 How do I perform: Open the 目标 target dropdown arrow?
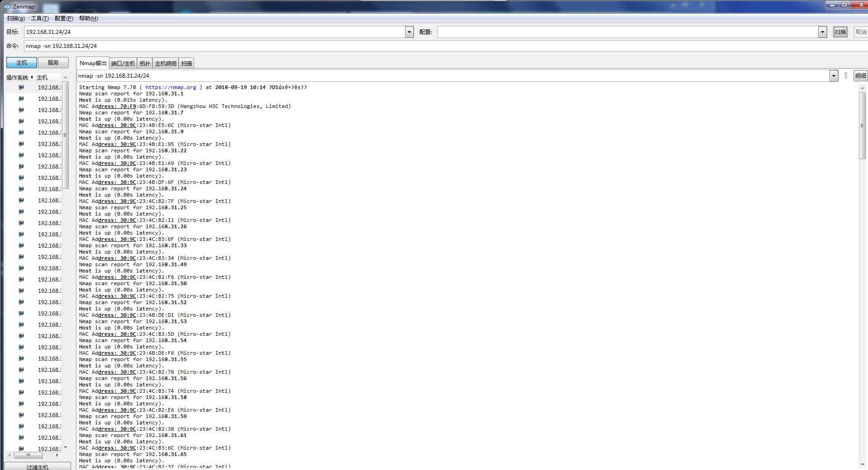coord(409,32)
